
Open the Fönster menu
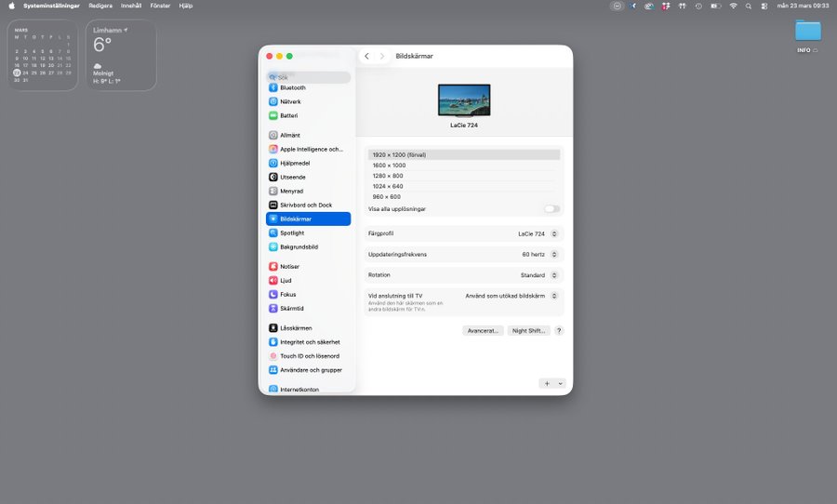(x=161, y=6)
